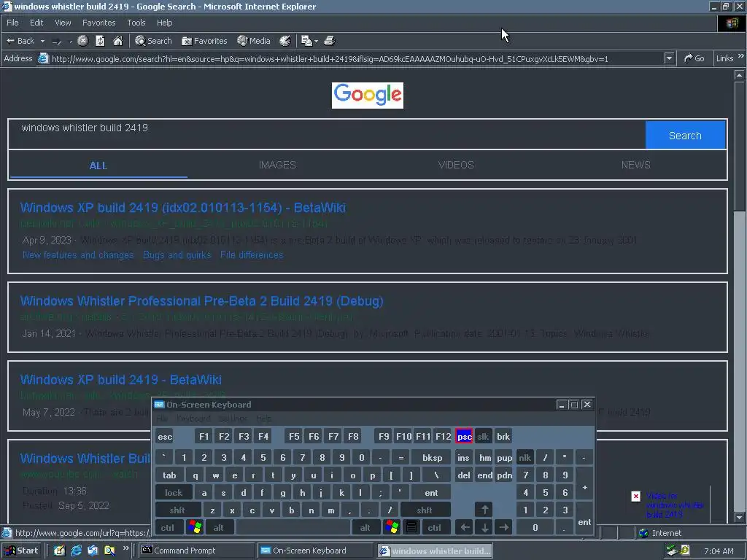Switch to Command Prompt taskbar button

(196, 551)
